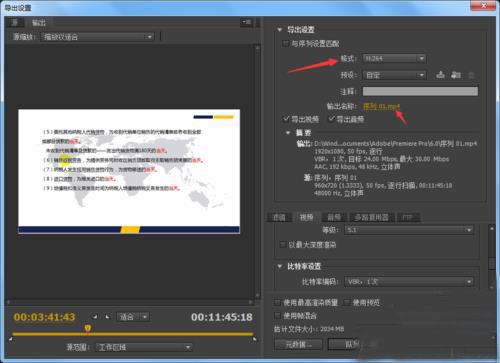Open the preview panel flyout menu icon

[247, 22]
